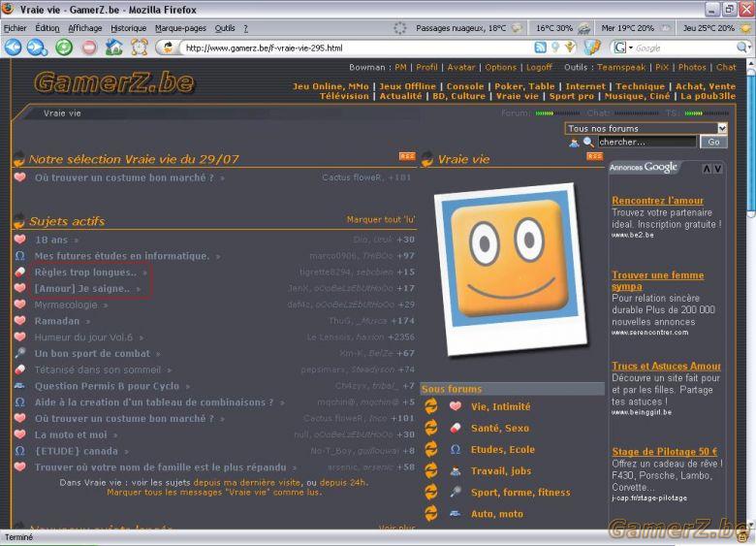Open the Poker, Table category link

tap(524, 86)
